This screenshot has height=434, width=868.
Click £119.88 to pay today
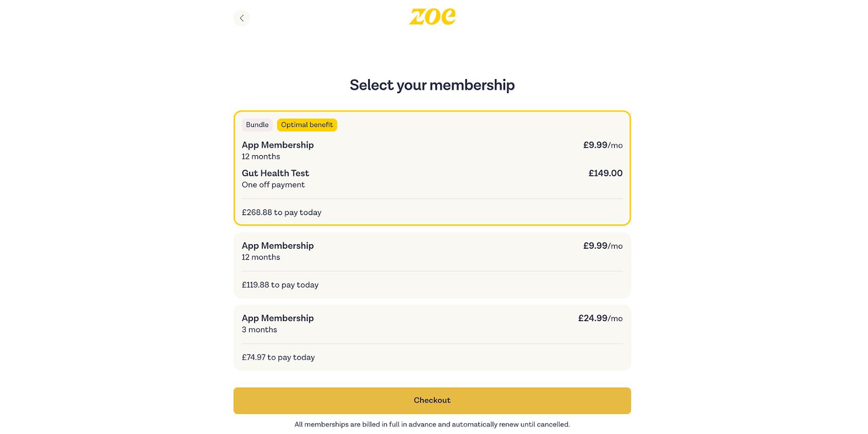click(x=280, y=284)
